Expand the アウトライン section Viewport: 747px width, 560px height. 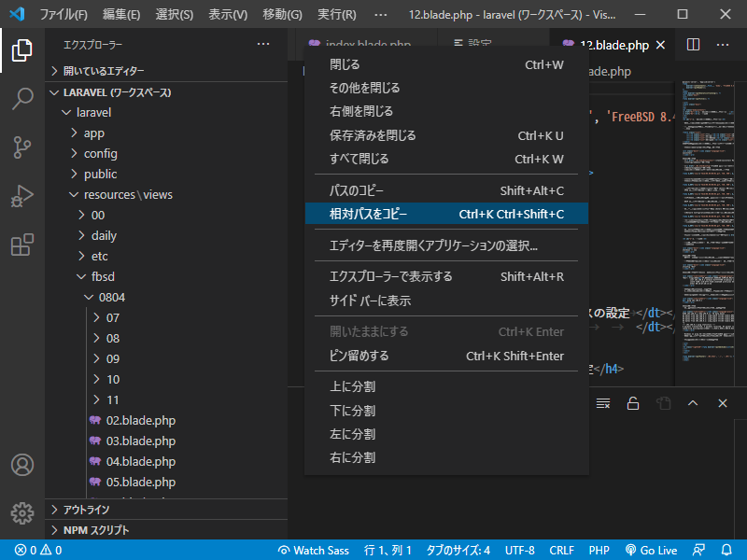pos(86,510)
